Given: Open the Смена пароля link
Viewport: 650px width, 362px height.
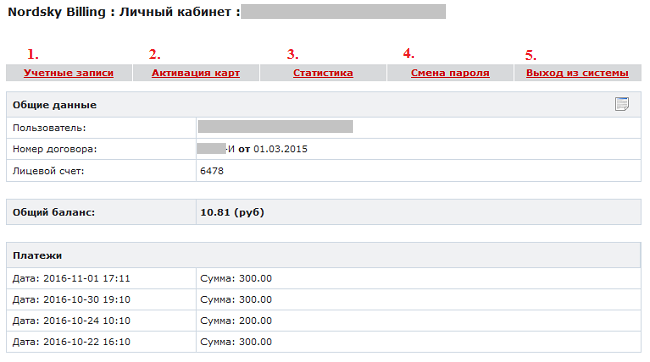Looking at the screenshot, I should (450, 73).
